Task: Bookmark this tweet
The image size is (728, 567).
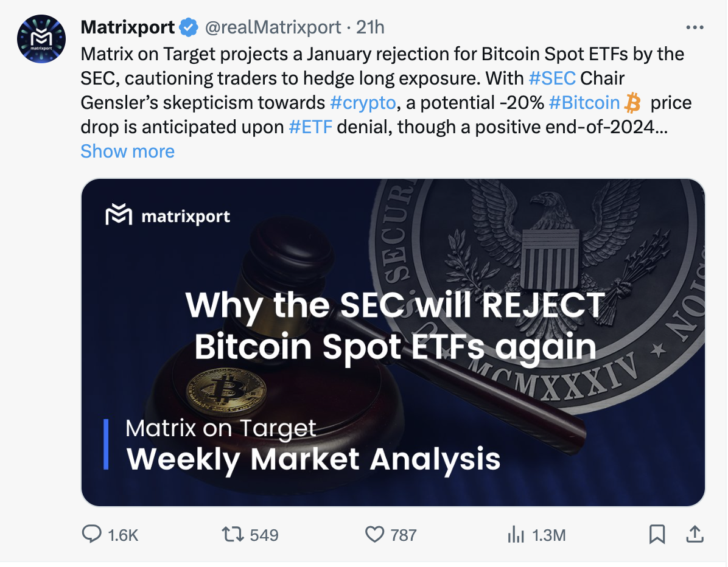Action: coord(657,535)
